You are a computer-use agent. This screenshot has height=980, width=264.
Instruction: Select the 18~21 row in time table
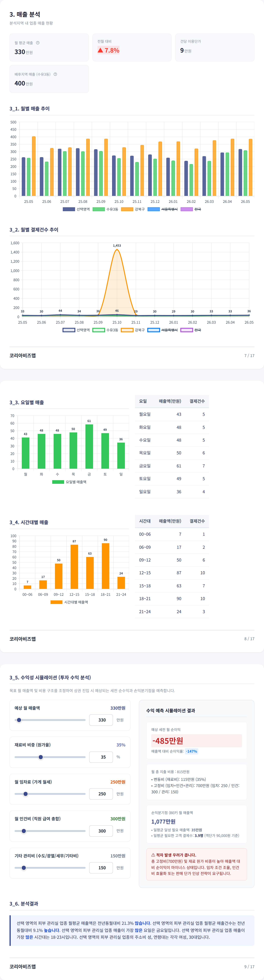(172, 599)
